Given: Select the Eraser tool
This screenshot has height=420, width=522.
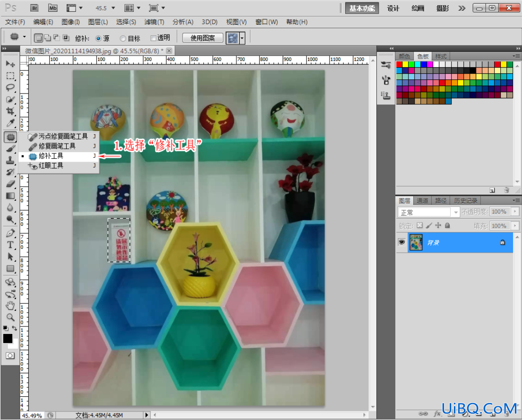Looking at the screenshot, I should pyautogui.click(x=10, y=184).
